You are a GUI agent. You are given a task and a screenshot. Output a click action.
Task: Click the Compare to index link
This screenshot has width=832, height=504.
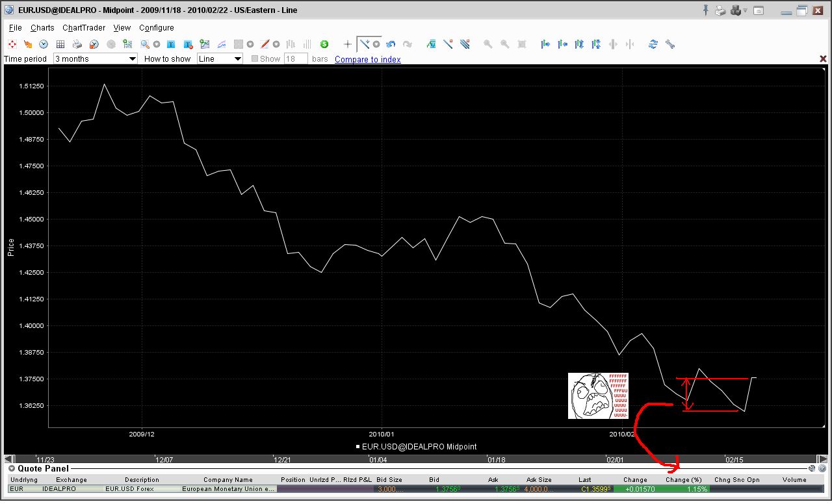[368, 59]
